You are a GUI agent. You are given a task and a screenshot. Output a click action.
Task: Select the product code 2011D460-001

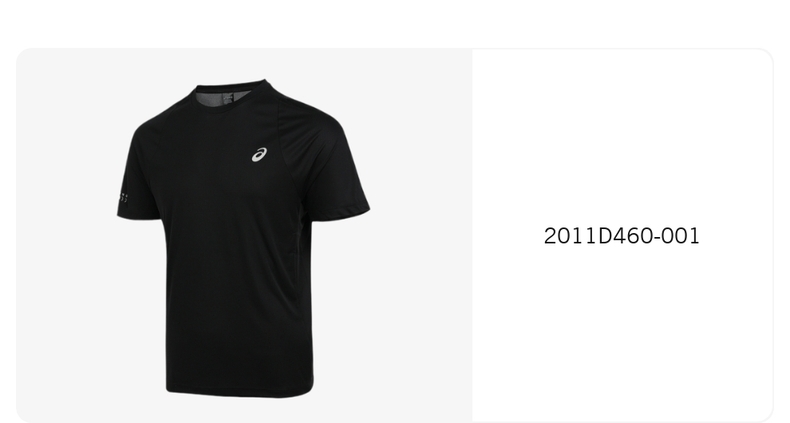tap(622, 236)
